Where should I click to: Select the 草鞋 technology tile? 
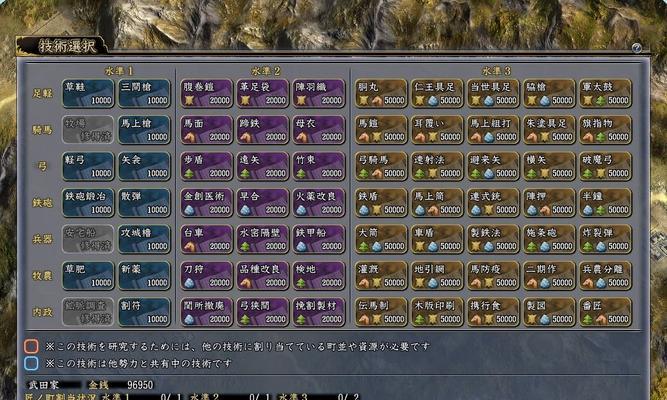[88, 93]
